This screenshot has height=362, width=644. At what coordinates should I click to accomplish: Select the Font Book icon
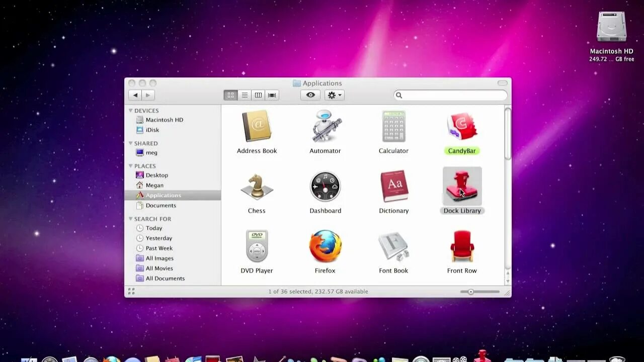[x=393, y=246]
